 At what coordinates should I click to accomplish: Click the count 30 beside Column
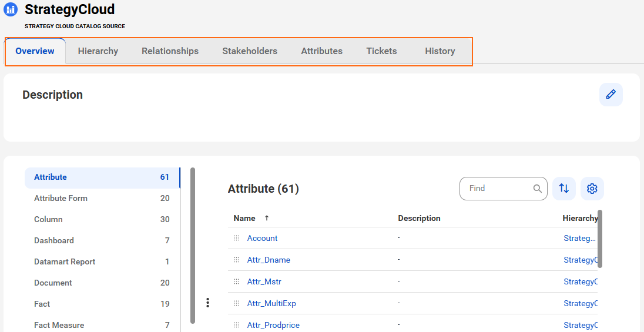165,219
